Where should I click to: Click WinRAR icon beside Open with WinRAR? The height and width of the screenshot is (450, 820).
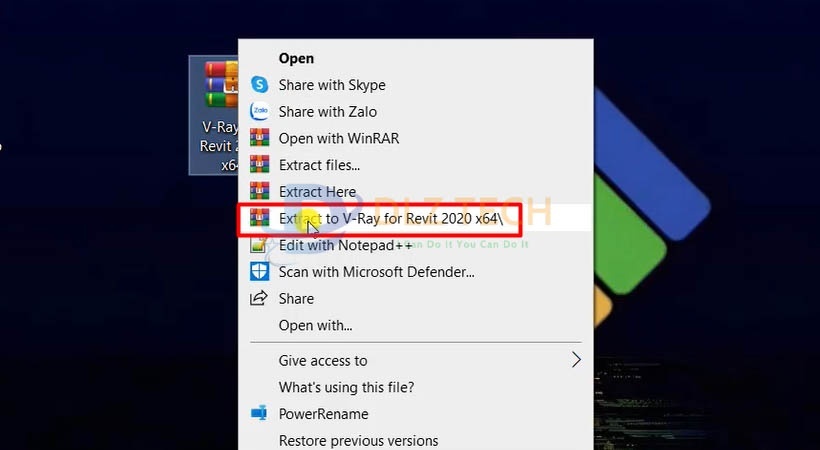(x=260, y=138)
